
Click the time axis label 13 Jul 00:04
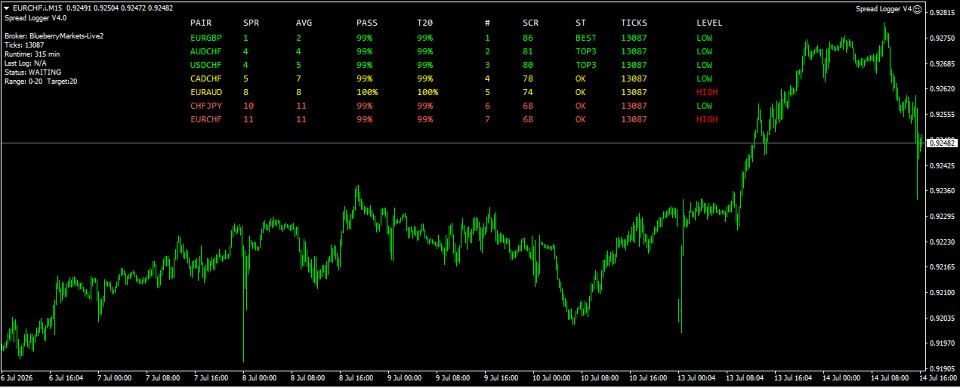click(x=696, y=378)
